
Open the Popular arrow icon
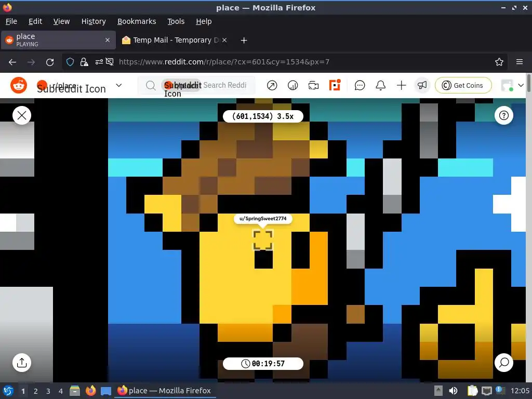click(272, 85)
